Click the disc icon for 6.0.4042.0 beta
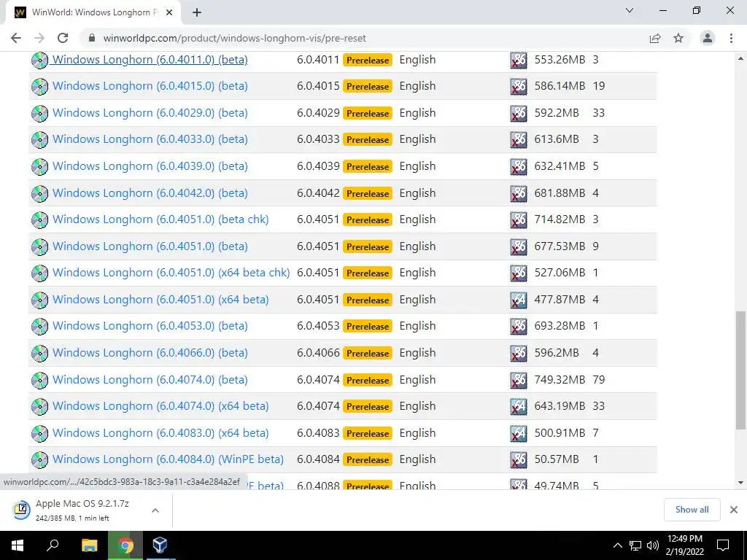 pyautogui.click(x=39, y=193)
